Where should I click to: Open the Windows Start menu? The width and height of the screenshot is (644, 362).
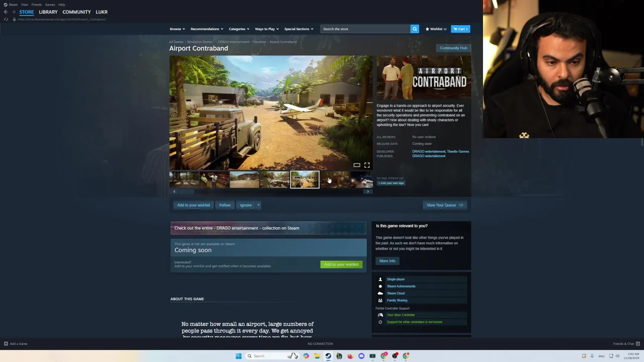[x=238, y=356]
